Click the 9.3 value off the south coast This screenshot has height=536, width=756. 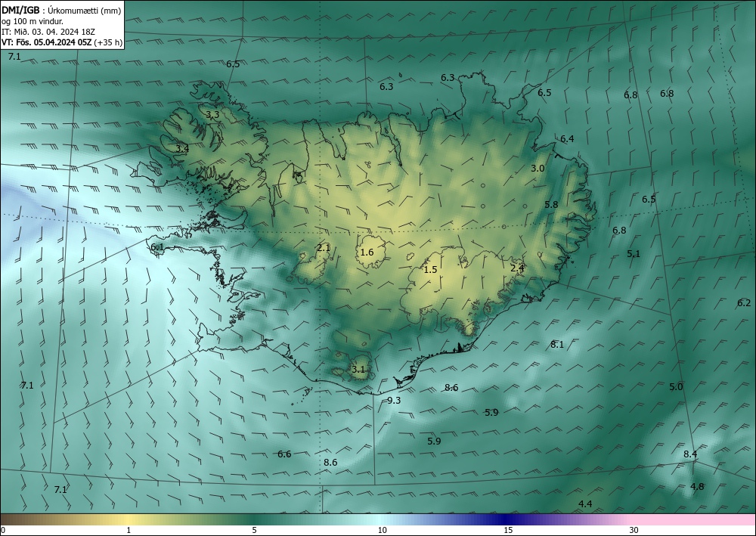(394, 400)
